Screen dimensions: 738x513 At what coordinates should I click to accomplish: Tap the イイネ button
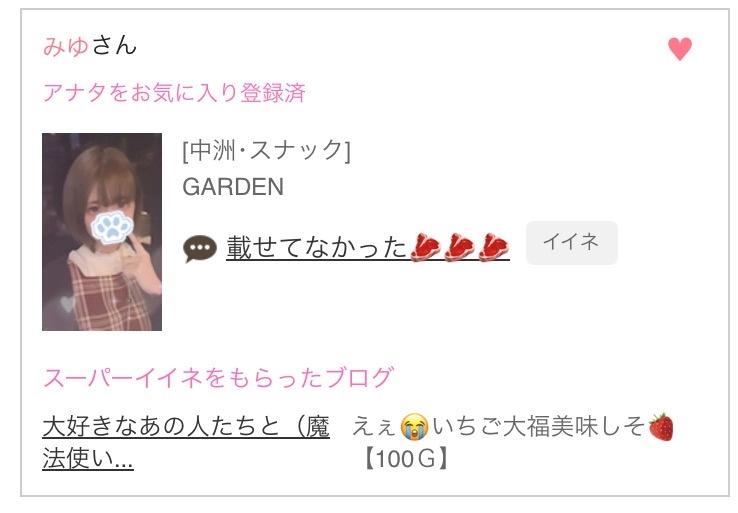tap(571, 243)
